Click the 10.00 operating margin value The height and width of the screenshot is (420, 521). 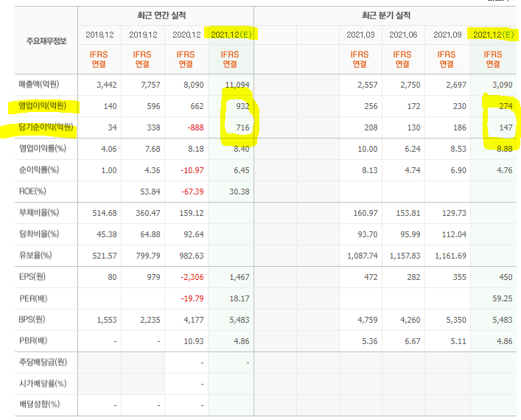[x=368, y=149]
